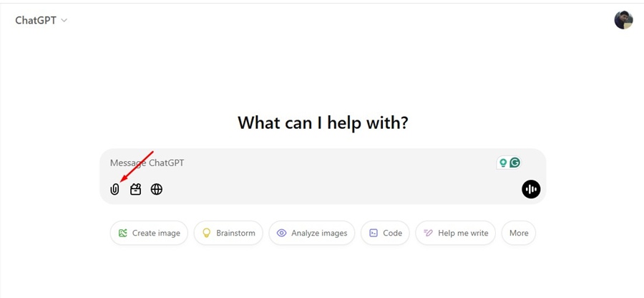Click the code bracket icon beside Code

point(374,233)
